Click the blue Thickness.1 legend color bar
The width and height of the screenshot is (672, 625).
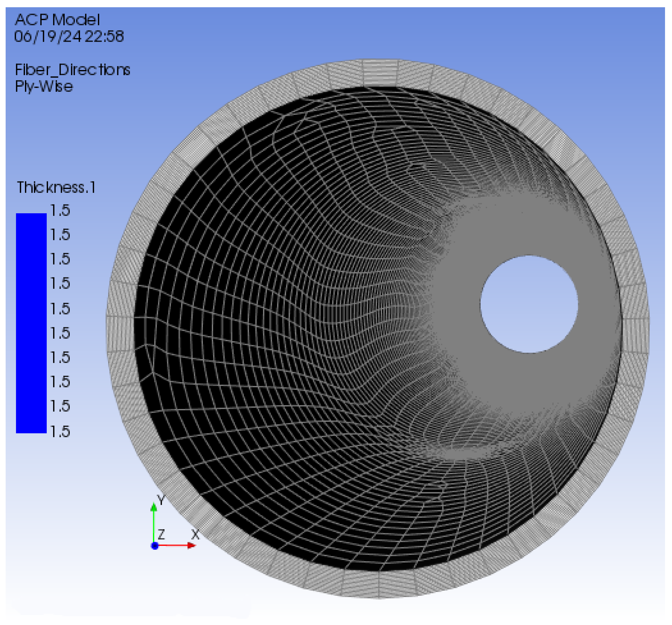(x=31, y=323)
